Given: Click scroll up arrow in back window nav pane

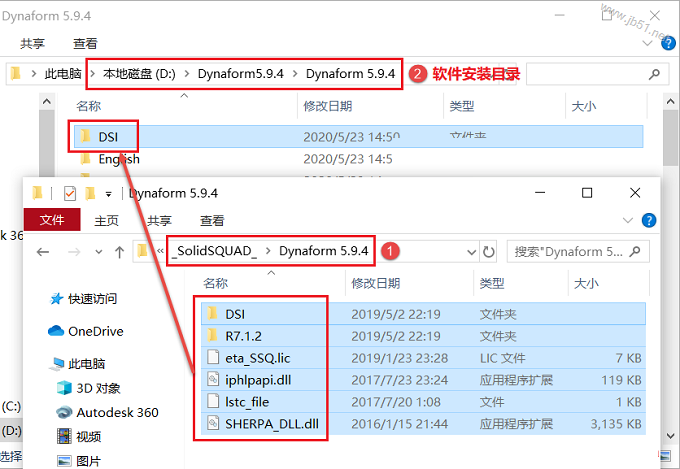Looking at the screenshot, I should 47,102.
